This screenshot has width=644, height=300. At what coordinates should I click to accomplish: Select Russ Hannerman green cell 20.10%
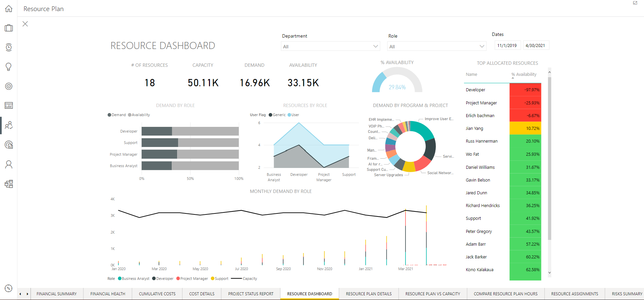point(525,141)
